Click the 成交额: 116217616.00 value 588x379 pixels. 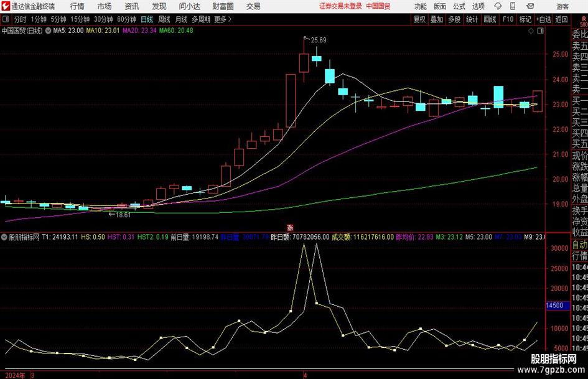363,237
